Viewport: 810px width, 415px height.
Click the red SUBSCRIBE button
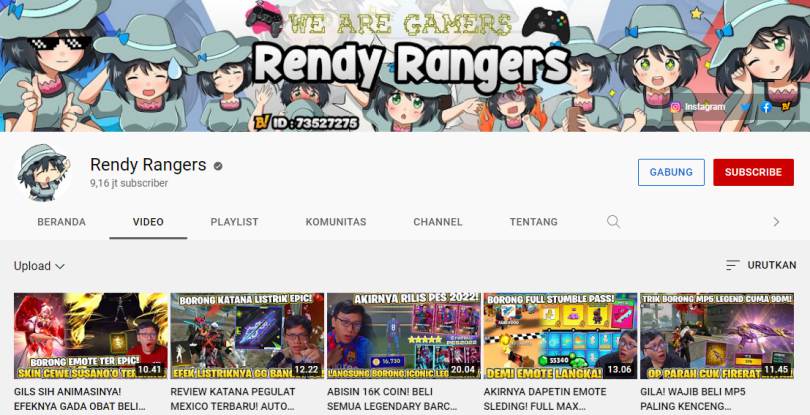coord(753,172)
